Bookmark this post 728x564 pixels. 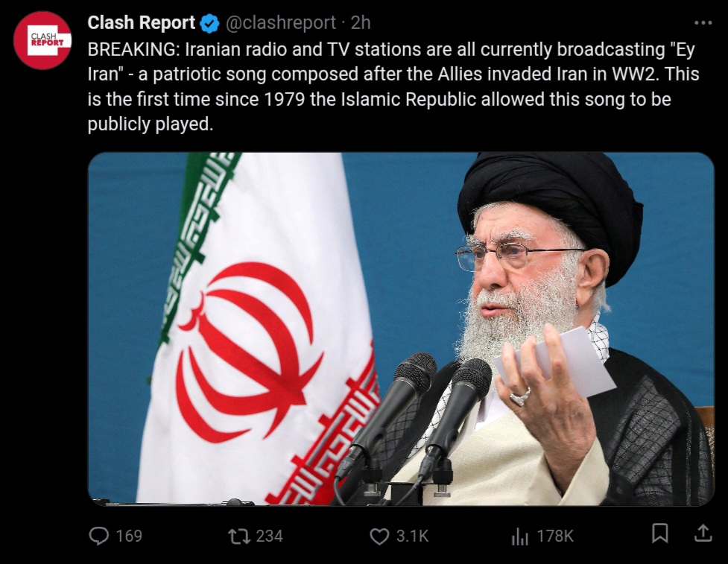pyautogui.click(x=659, y=533)
